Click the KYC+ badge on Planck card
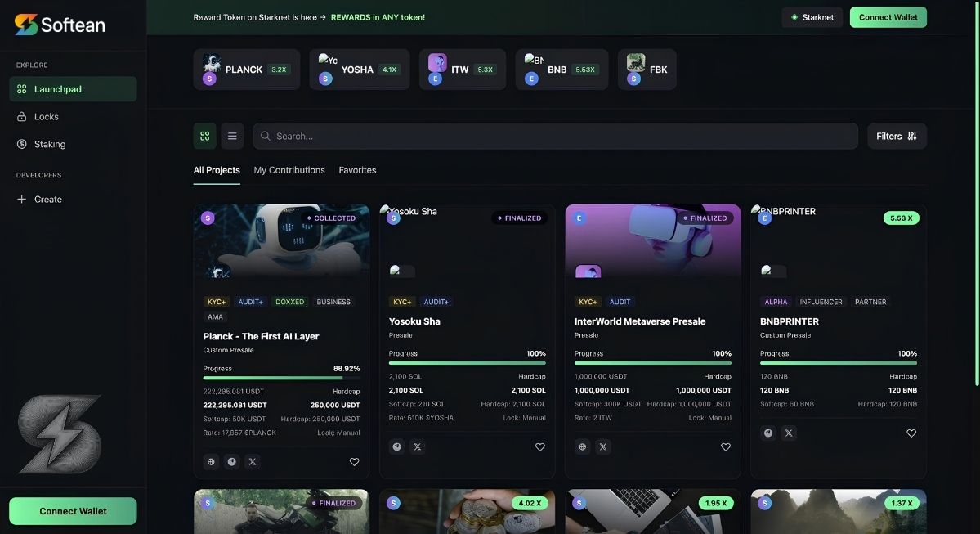Image resolution: width=980 pixels, height=534 pixels. 217,302
